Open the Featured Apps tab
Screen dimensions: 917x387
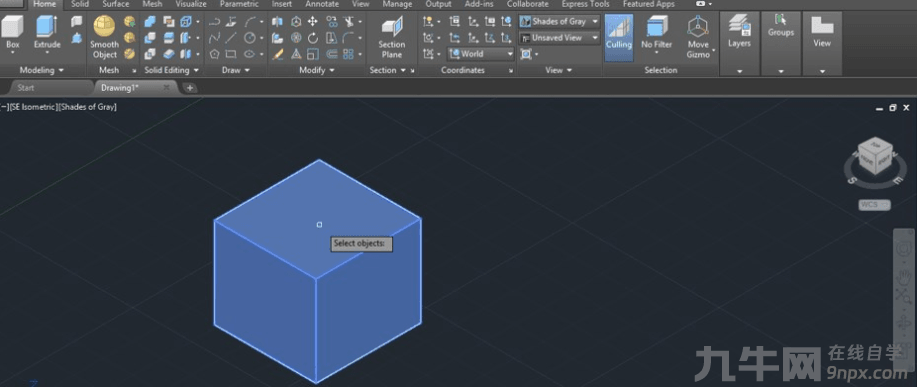(649, 4)
